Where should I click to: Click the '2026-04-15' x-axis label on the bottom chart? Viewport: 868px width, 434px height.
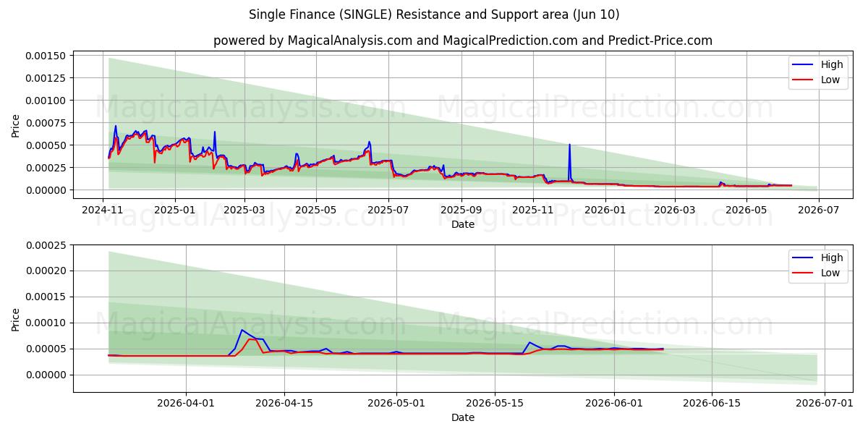click(284, 403)
